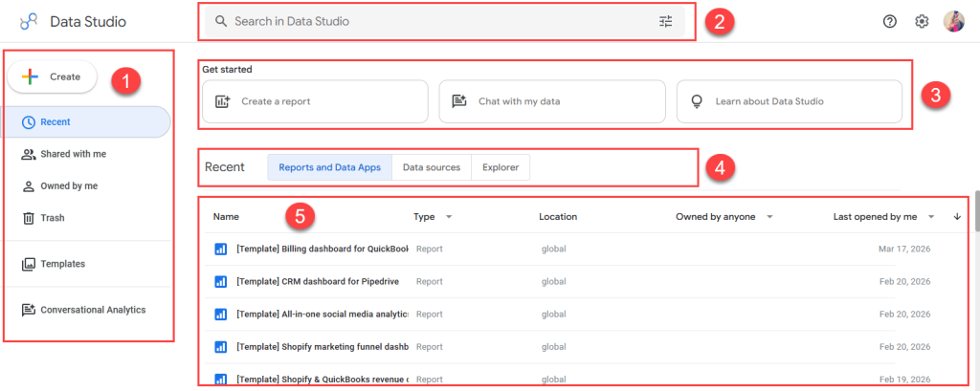
Task: Click the multicolor plus icon on Create
Action: pos(30,76)
